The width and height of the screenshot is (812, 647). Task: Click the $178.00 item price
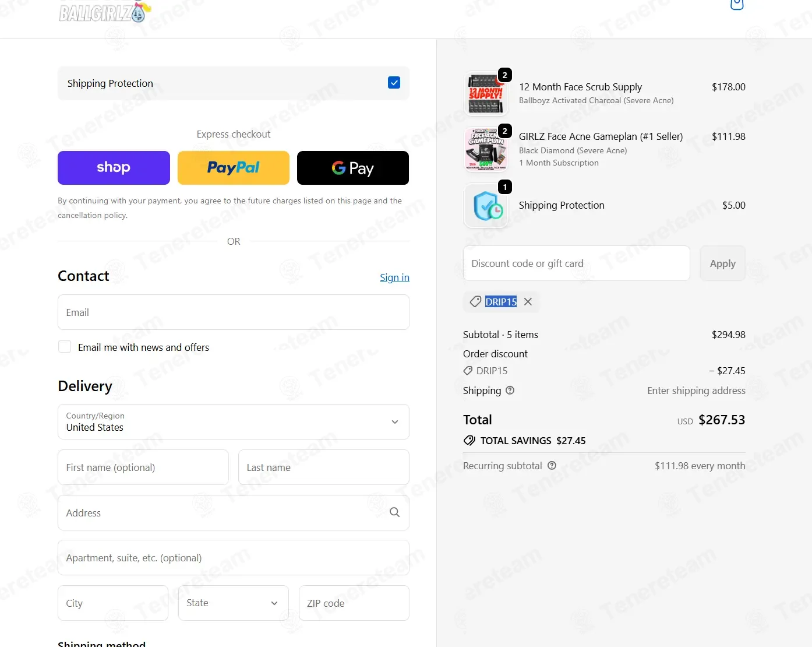729,87
